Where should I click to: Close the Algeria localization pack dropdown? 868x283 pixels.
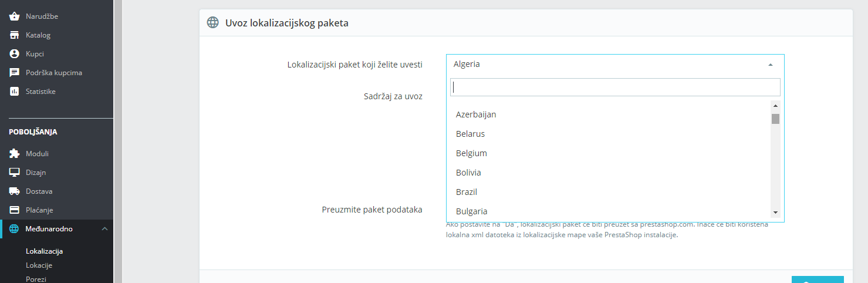pyautogui.click(x=770, y=65)
